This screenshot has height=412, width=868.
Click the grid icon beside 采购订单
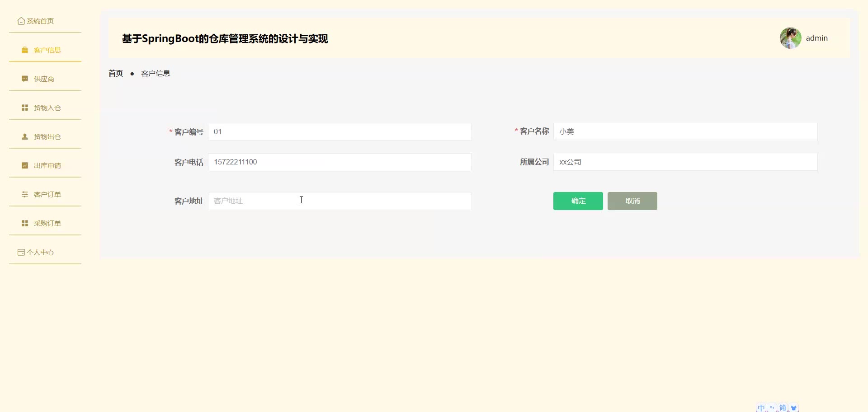click(x=25, y=224)
